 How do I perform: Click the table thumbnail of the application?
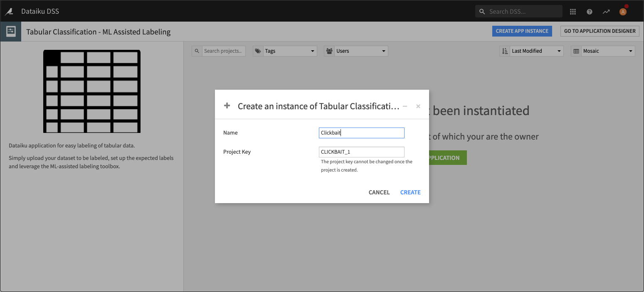tap(92, 91)
